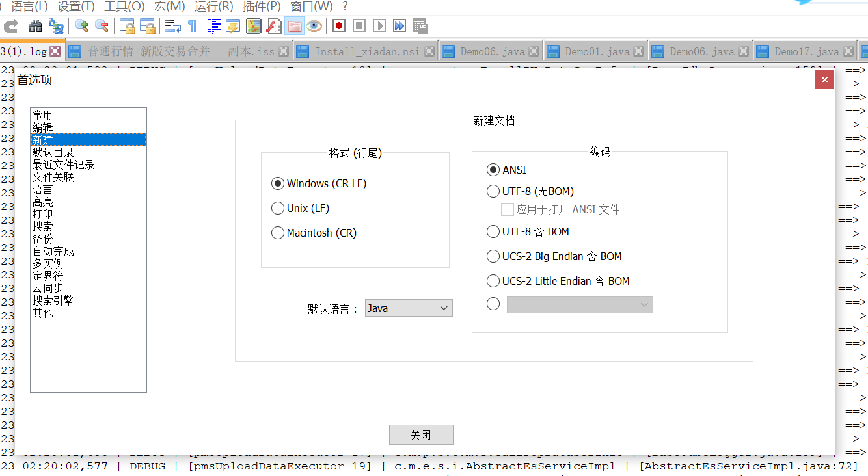Image resolution: width=868 pixels, height=476 pixels.
Task: Select the unlabeled radio beside the encoding dropdown
Action: (493, 304)
